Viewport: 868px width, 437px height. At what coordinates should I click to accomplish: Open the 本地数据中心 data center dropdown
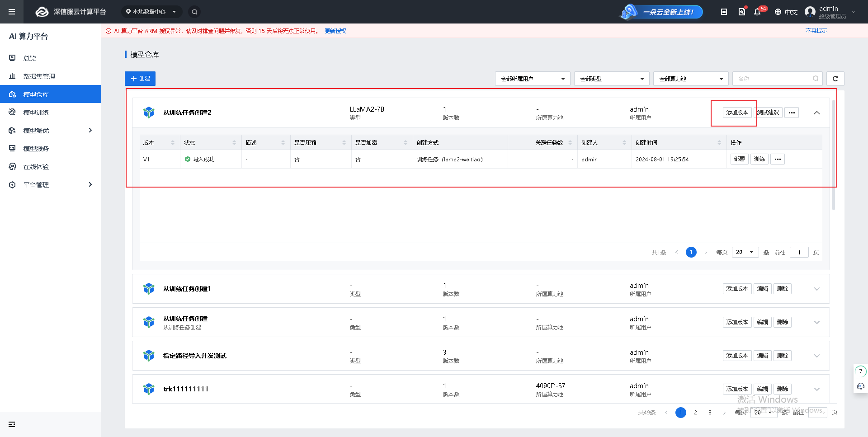pyautogui.click(x=151, y=12)
